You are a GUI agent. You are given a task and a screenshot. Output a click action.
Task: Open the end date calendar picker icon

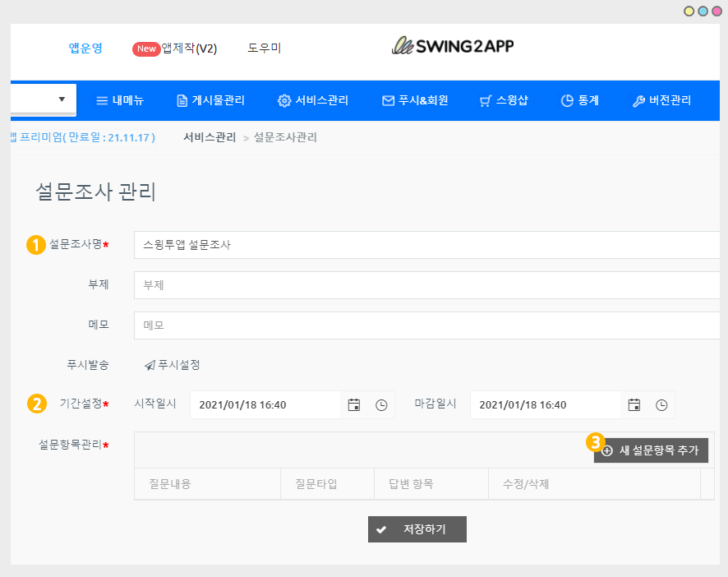[x=634, y=405]
